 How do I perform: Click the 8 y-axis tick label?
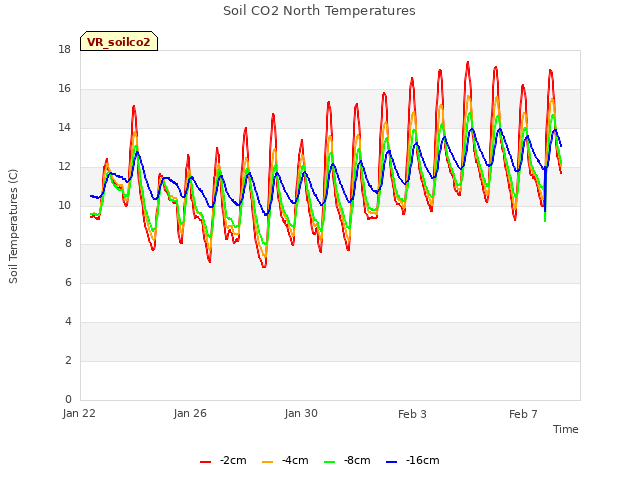(68, 244)
